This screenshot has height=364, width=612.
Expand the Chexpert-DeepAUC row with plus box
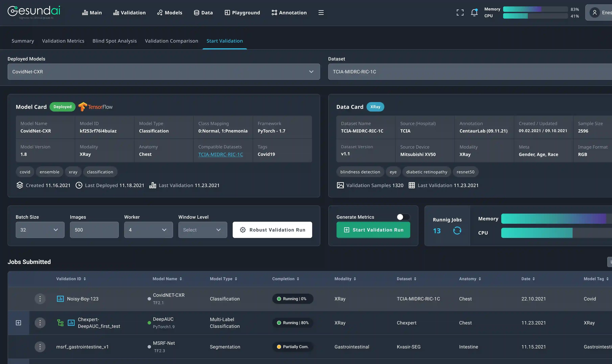[x=18, y=323]
